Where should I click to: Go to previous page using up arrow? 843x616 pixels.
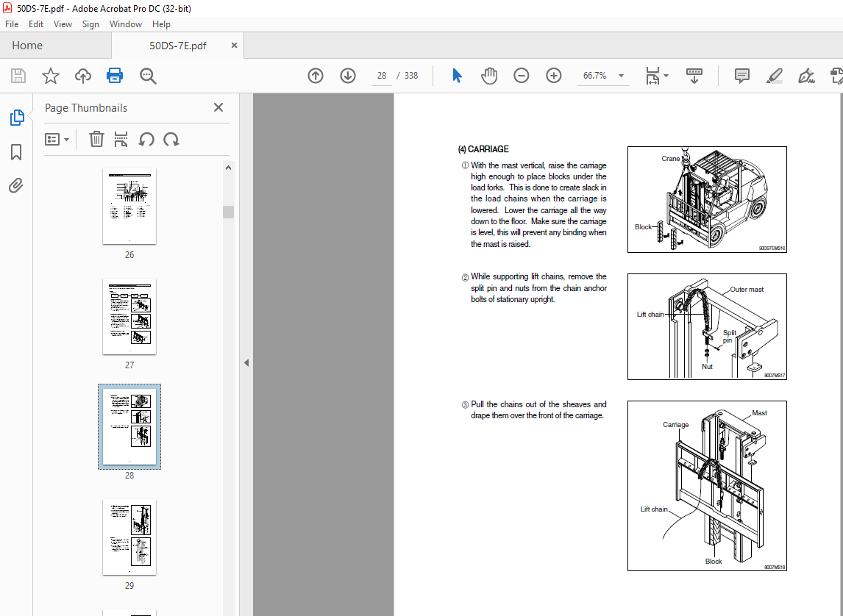click(x=316, y=76)
